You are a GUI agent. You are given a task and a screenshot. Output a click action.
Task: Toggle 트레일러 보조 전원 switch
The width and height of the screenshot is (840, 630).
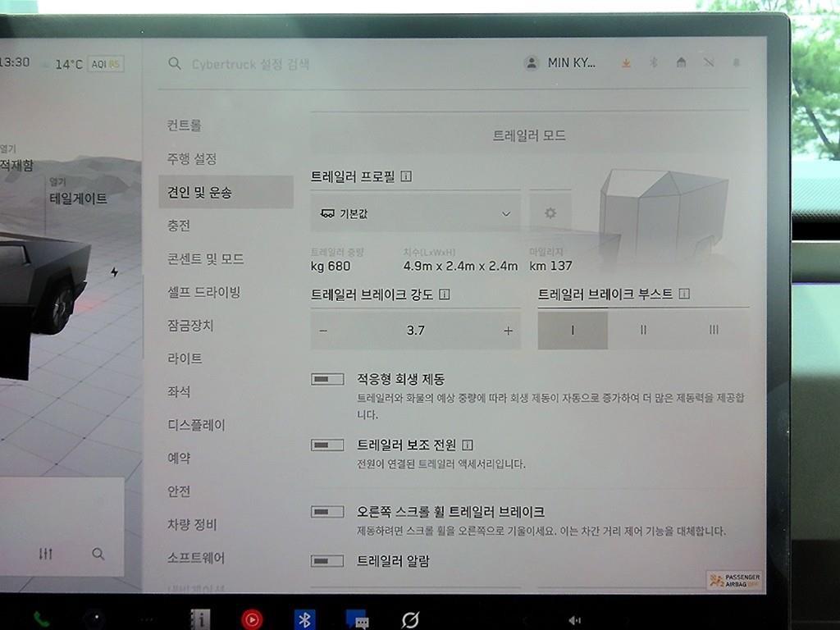click(x=327, y=445)
